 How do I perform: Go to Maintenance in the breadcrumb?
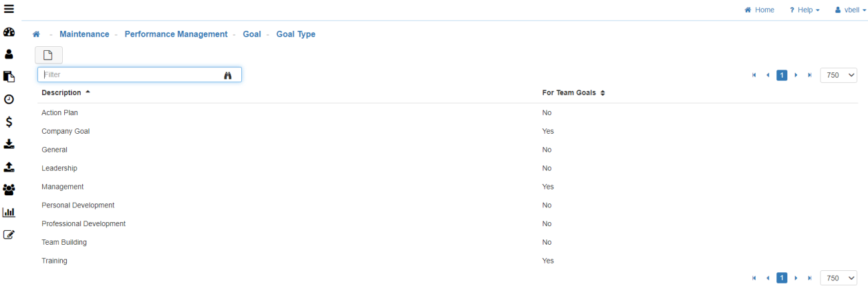(x=84, y=34)
